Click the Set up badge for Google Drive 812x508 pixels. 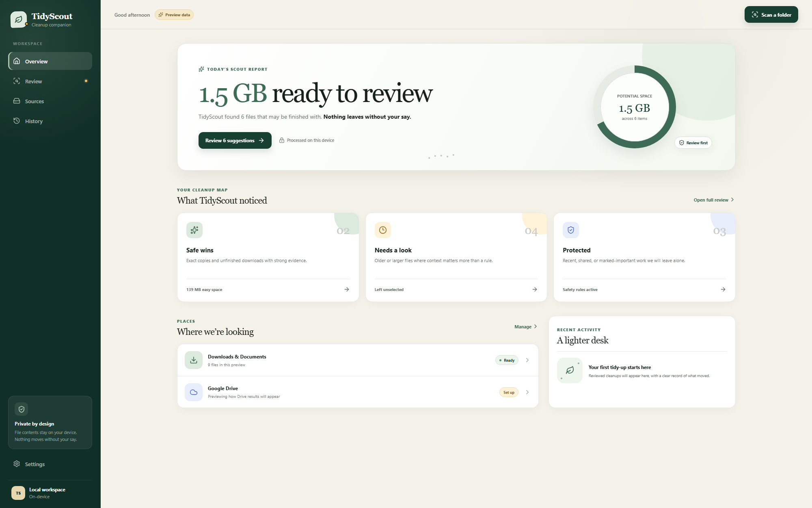[509, 392]
